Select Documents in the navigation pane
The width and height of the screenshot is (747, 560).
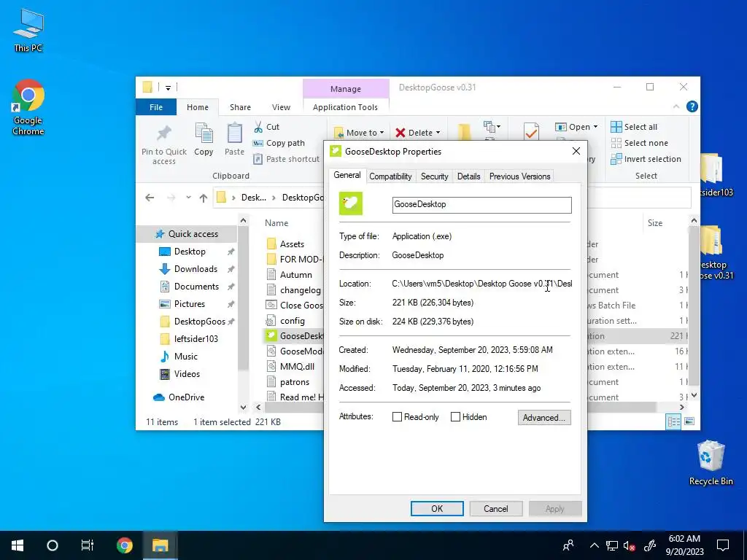tap(196, 286)
